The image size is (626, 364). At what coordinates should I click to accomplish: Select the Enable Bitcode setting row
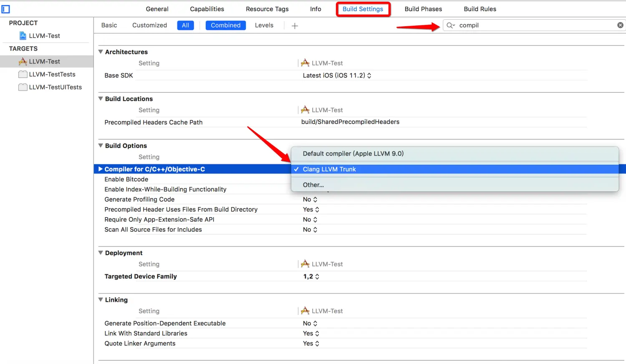(126, 179)
